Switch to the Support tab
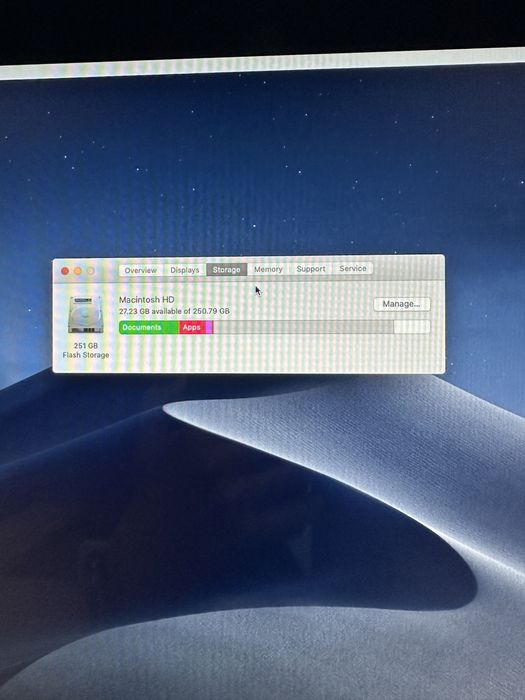Viewport: 525px width, 700px height. click(x=311, y=268)
